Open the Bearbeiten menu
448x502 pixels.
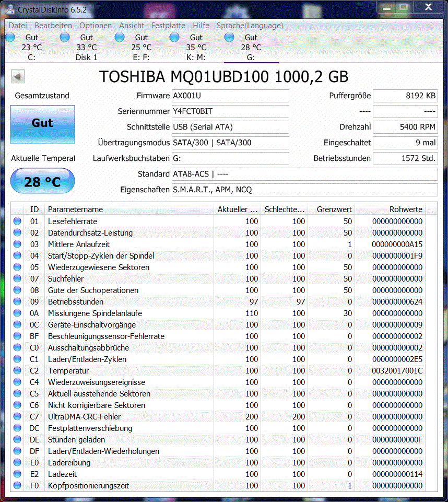coord(53,25)
